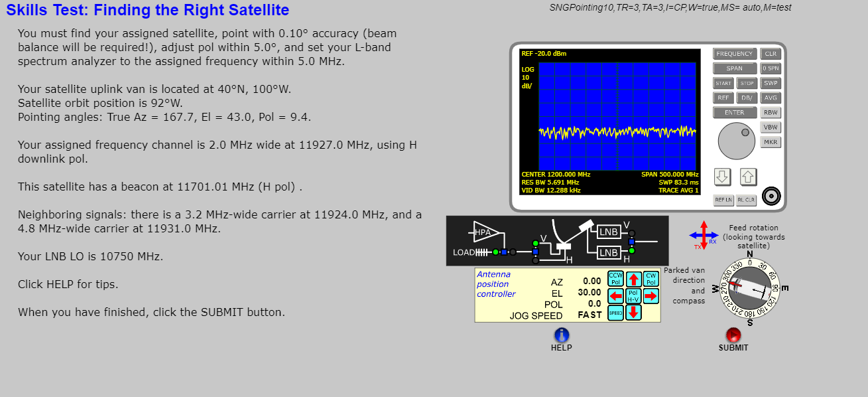
Task: Jog antenna elevation down with red down arrow
Action: tap(633, 312)
